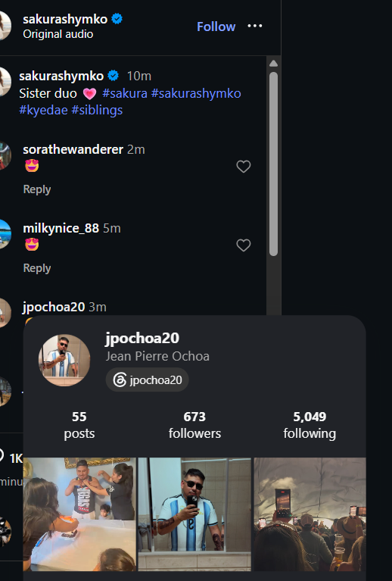Follow sakurashymko
The width and height of the screenshot is (392, 581).
pyautogui.click(x=216, y=27)
